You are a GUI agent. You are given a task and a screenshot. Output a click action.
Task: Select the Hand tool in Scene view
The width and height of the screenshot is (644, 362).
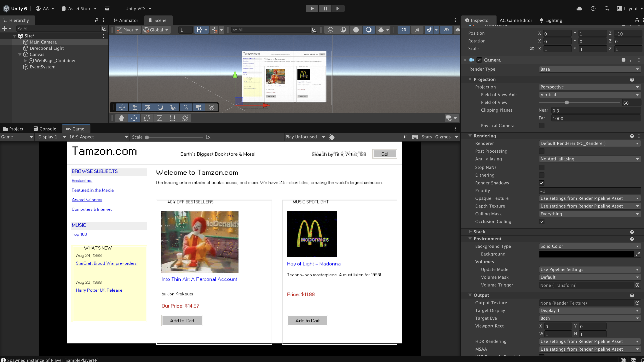pyautogui.click(x=121, y=118)
